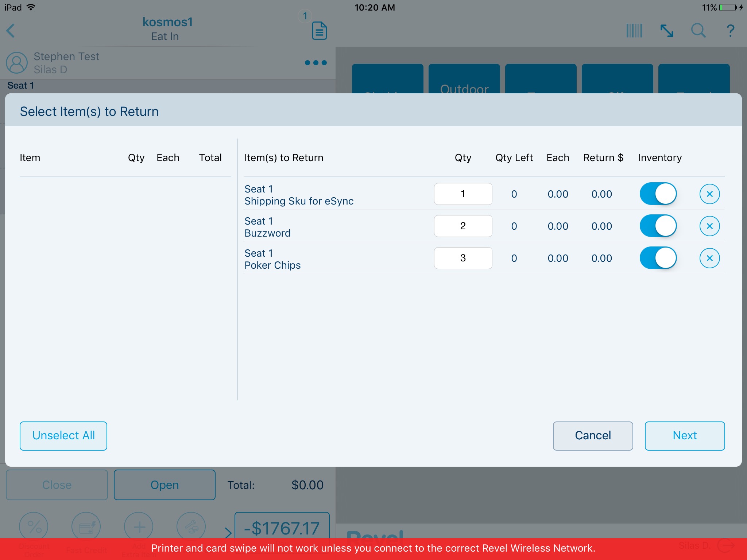Viewport: 747px width, 560px height.
Task: Tap the kosmos1 order title
Action: point(167,22)
